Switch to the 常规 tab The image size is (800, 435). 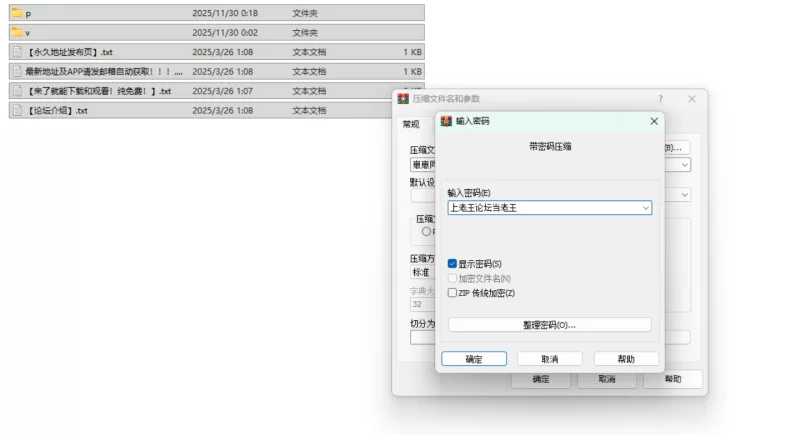411,124
